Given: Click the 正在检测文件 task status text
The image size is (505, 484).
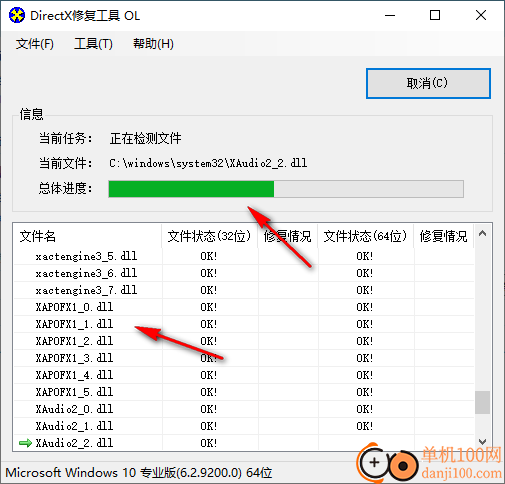Looking at the screenshot, I should pyautogui.click(x=145, y=138).
